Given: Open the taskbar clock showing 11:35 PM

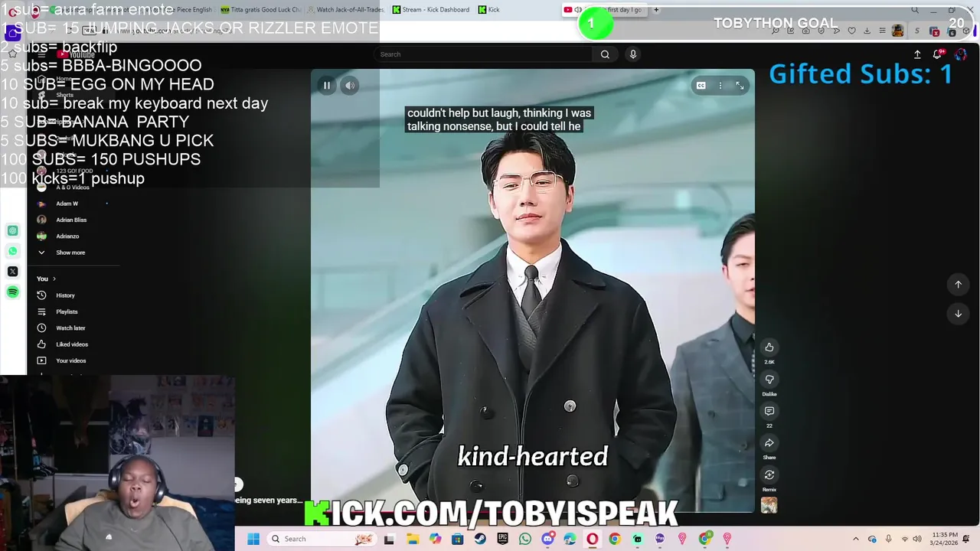Looking at the screenshot, I should point(944,539).
